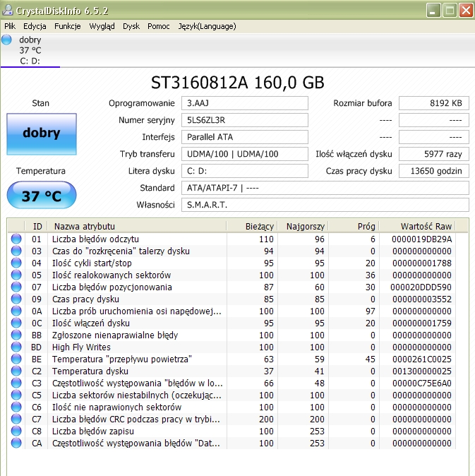Click the Oprogramowanie field showing 3.AAJ

pyautogui.click(x=245, y=103)
